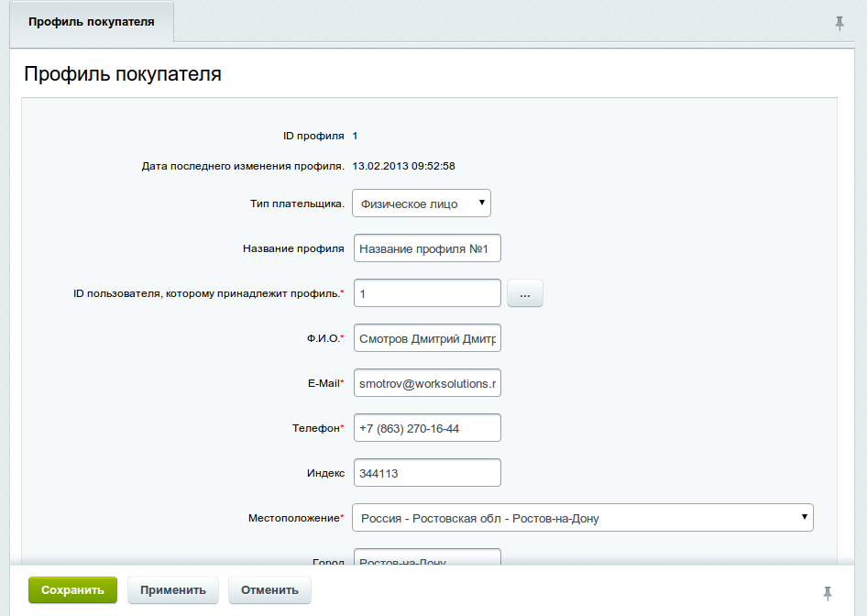
Task: Click into the E-Mail field
Action: click(427, 383)
